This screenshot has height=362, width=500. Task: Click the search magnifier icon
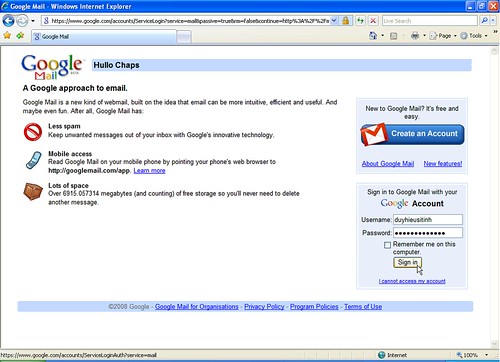484,21
